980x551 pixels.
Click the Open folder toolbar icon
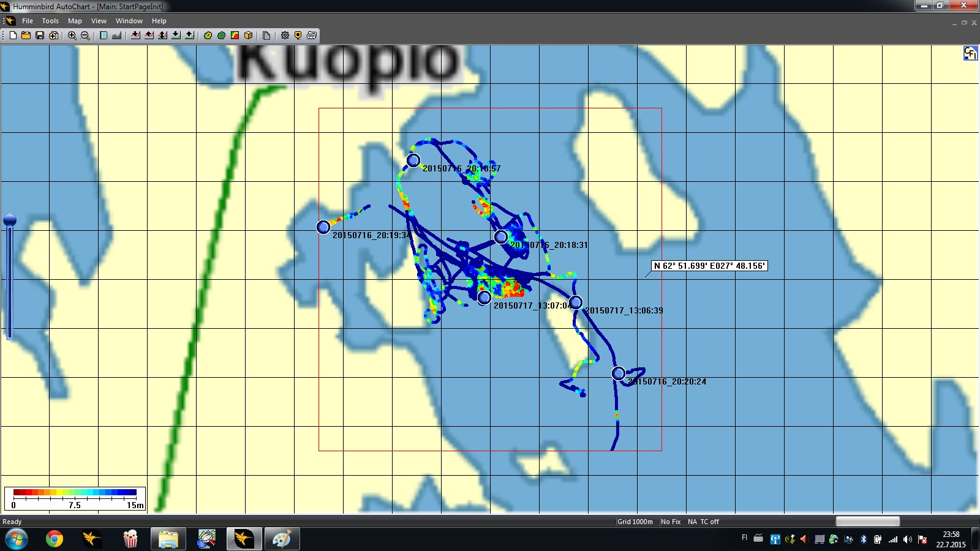pos(26,36)
